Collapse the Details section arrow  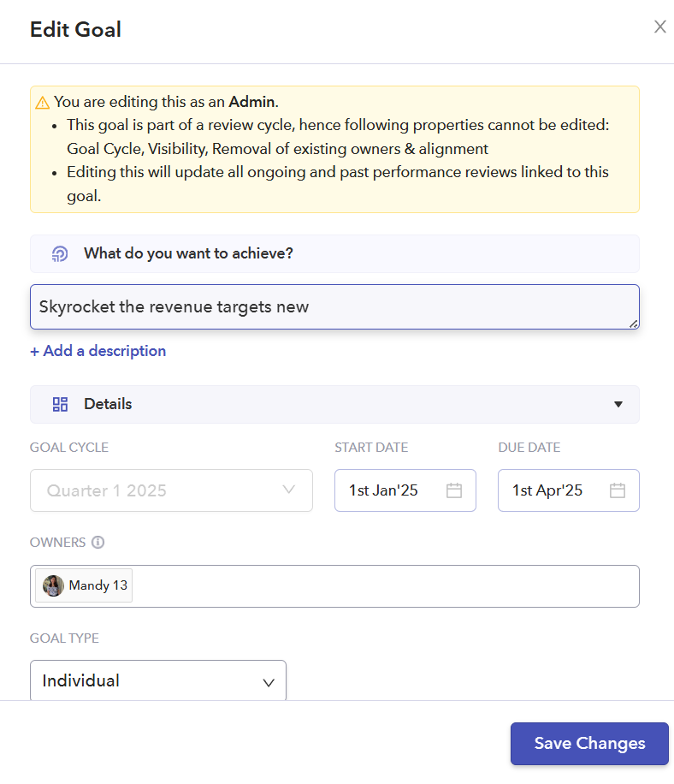(618, 404)
